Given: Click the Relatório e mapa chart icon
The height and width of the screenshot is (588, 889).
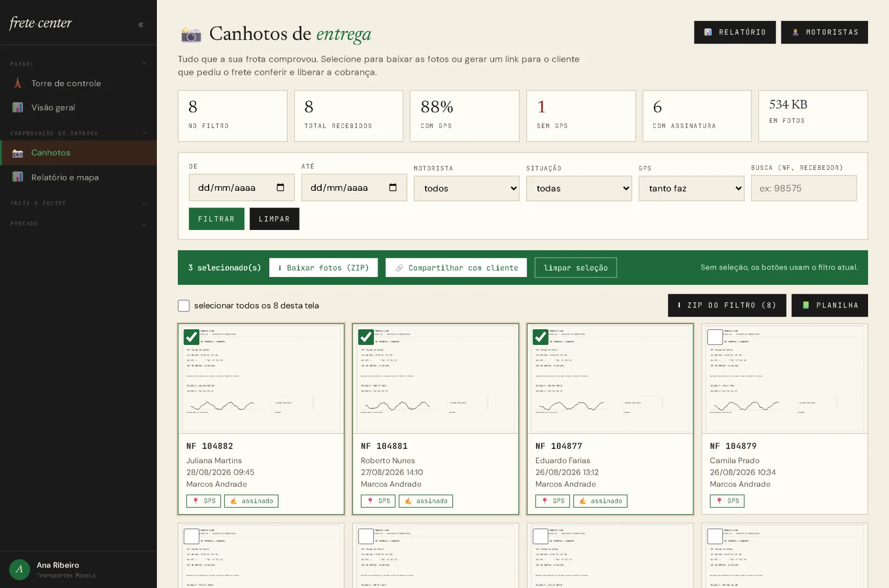Looking at the screenshot, I should (18, 177).
